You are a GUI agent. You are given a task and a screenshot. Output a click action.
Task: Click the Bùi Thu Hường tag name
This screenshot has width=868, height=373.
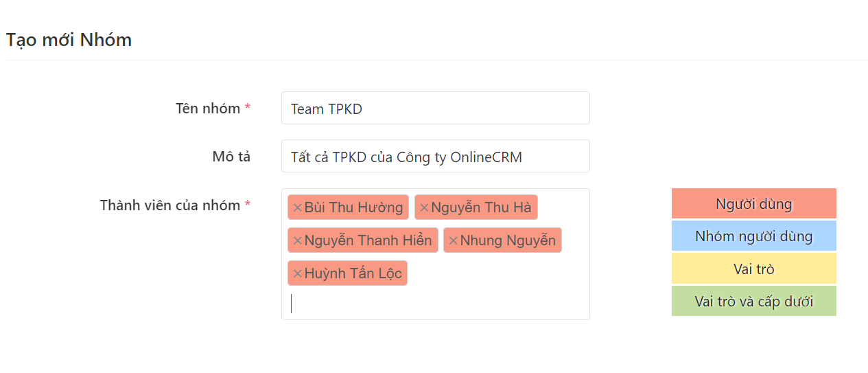coord(353,207)
